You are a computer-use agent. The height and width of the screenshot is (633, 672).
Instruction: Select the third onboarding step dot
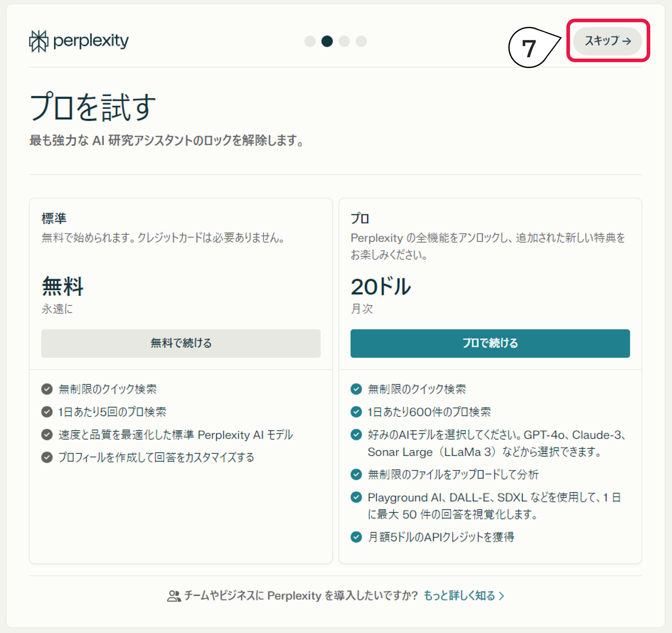pyautogui.click(x=344, y=41)
